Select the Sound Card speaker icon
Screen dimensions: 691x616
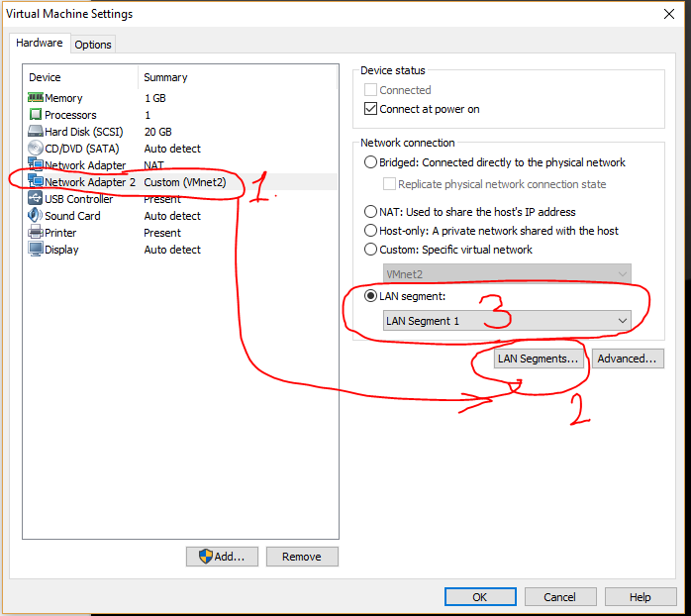point(35,216)
